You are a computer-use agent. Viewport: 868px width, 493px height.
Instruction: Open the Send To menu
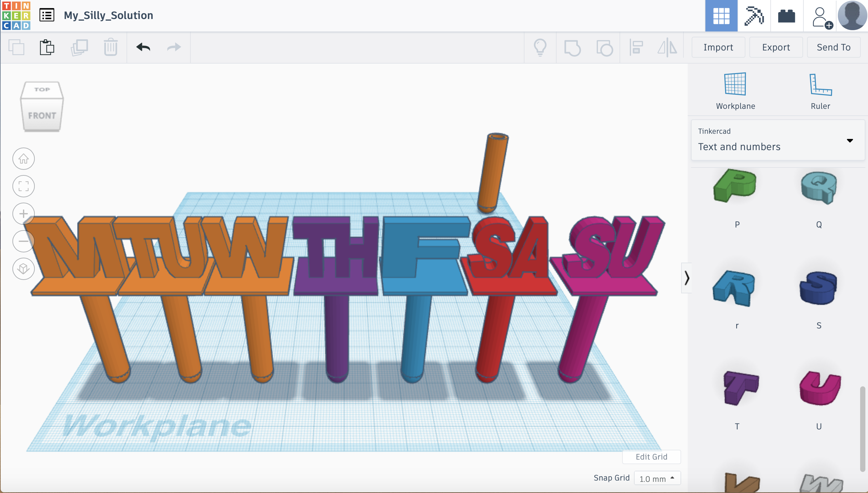pos(833,47)
